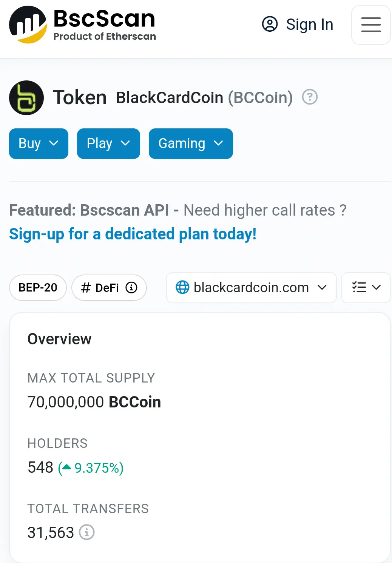Expand the Play dropdown
The height and width of the screenshot is (563, 392).
click(108, 143)
